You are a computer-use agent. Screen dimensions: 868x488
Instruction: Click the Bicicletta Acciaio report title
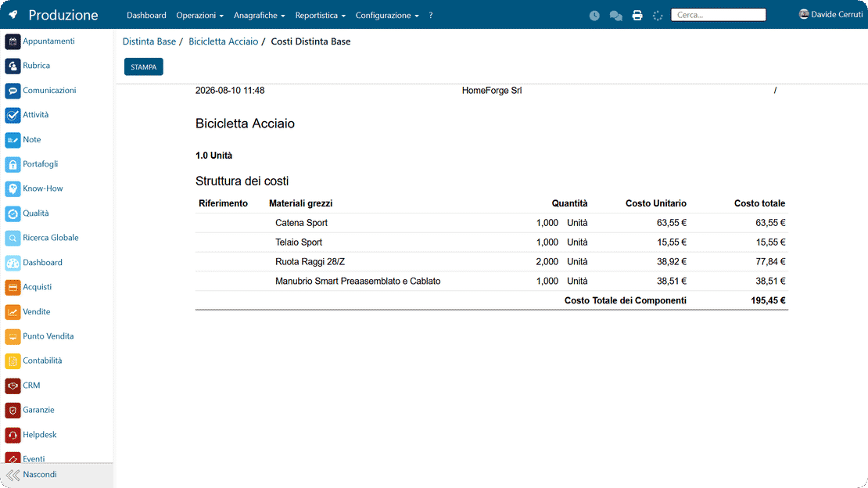(x=245, y=124)
